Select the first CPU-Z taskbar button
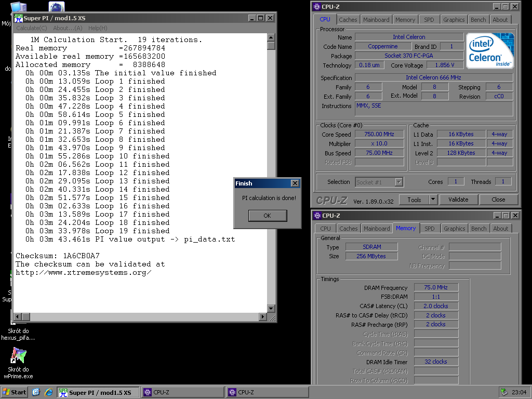 pos(183,392)
